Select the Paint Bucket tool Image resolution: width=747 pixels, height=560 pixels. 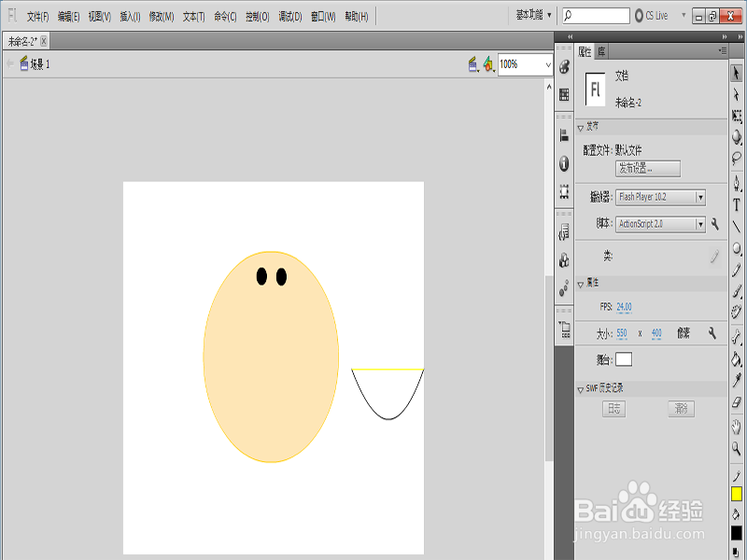(737, 358)
